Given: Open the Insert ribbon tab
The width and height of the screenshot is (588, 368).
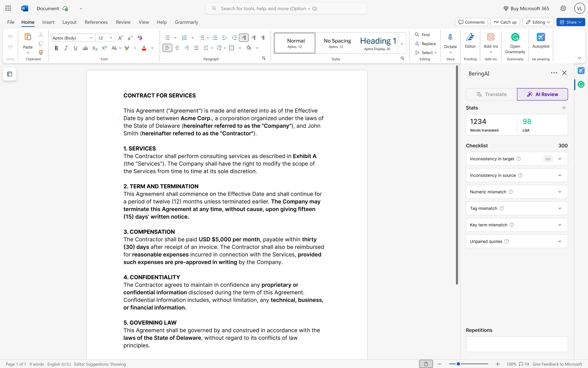Looking at the screenshot, I should [x=48, y=22].
